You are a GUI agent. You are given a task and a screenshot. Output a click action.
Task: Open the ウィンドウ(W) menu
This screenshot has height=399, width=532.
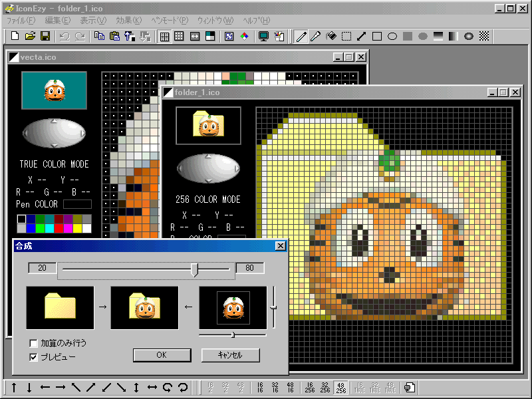tap(215, 21)
